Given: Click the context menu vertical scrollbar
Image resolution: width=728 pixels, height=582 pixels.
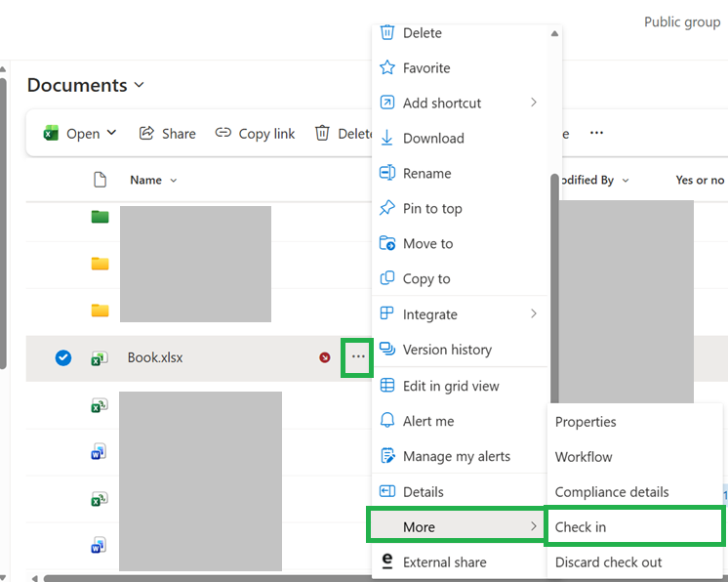Looking at the screenshot, I should click(554, 288).
